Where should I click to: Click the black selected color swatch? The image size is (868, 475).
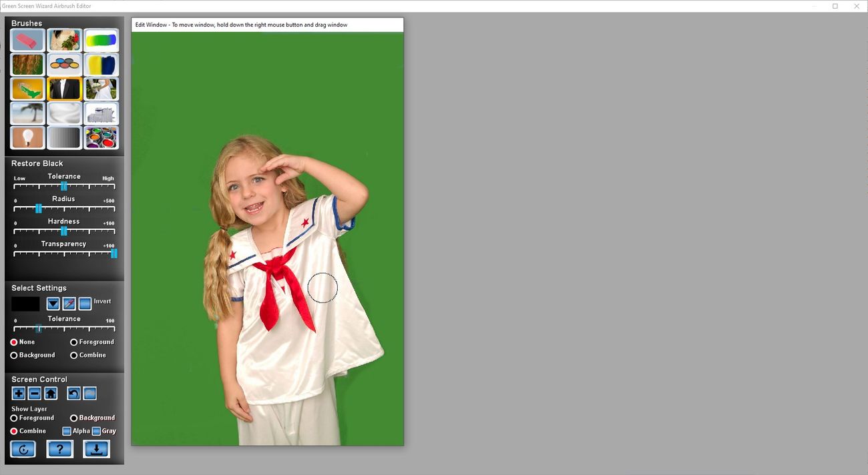(25, 304)
